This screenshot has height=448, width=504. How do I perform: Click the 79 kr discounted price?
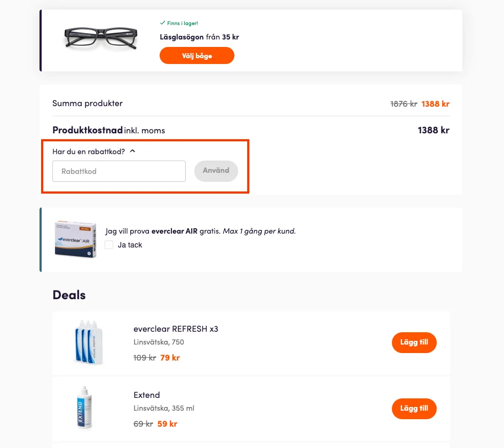[x=170, y=357]
